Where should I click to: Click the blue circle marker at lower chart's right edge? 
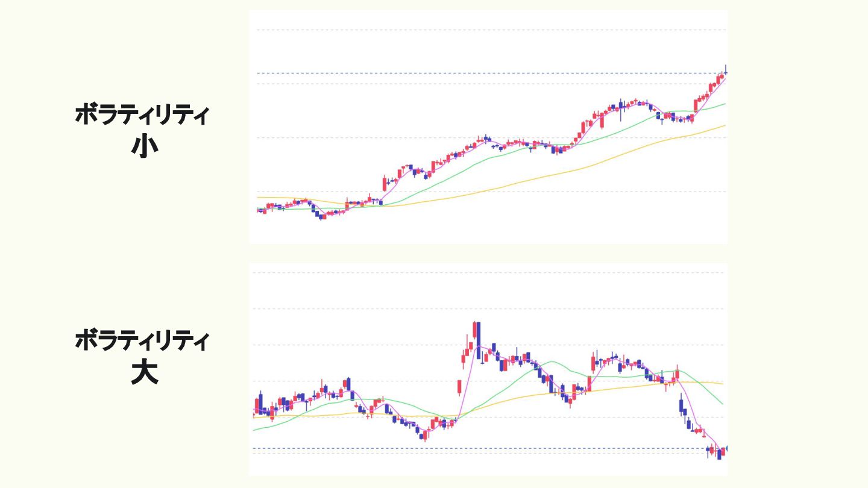pos(726,448)
